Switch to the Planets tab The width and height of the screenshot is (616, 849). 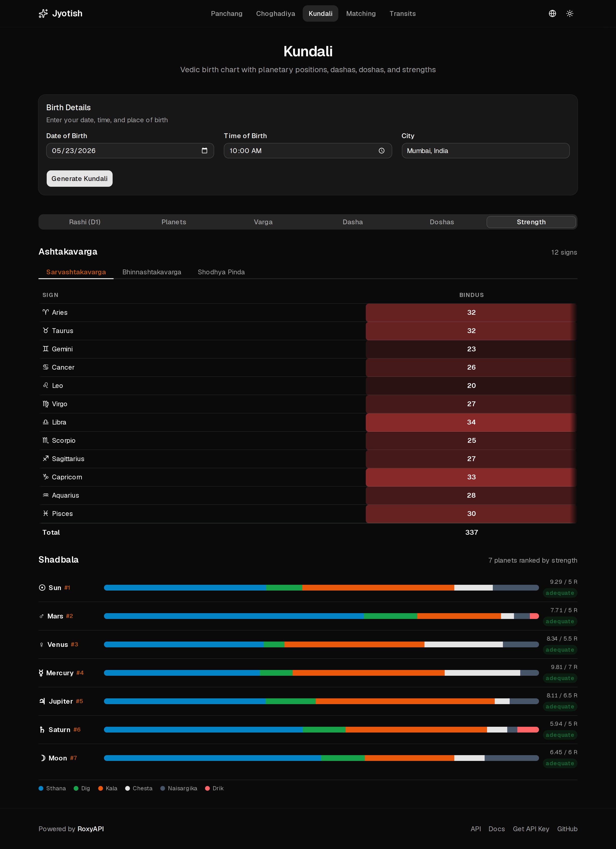[174, 222]
